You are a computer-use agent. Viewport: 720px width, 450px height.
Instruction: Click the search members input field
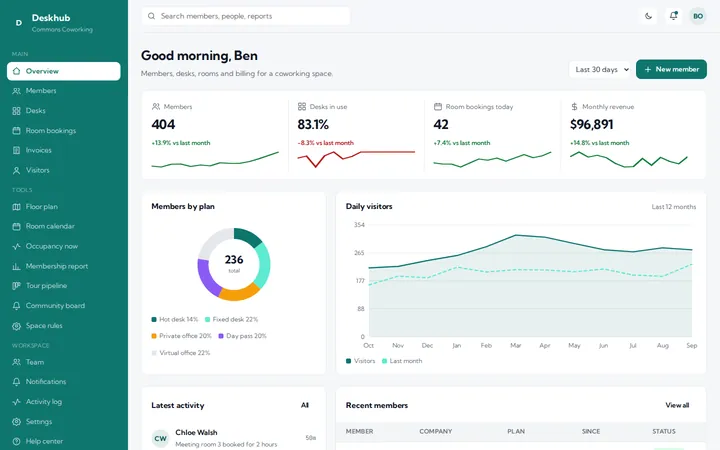tap(246, 16)
